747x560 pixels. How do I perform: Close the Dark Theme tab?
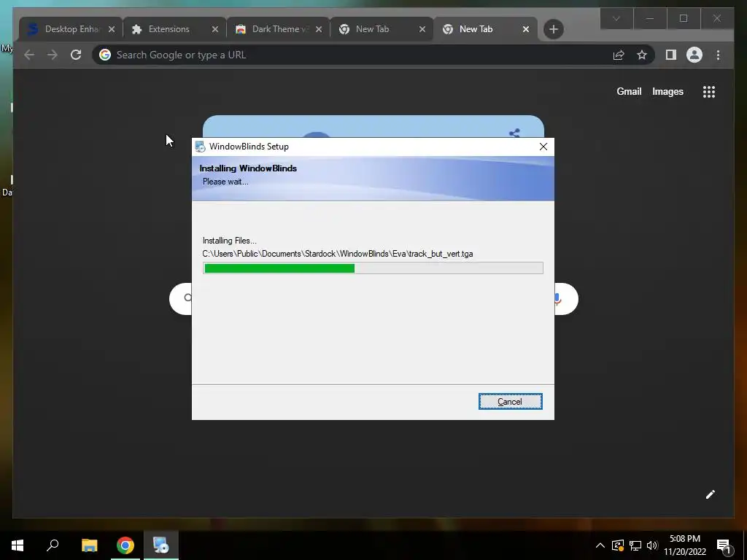point(319,29)
